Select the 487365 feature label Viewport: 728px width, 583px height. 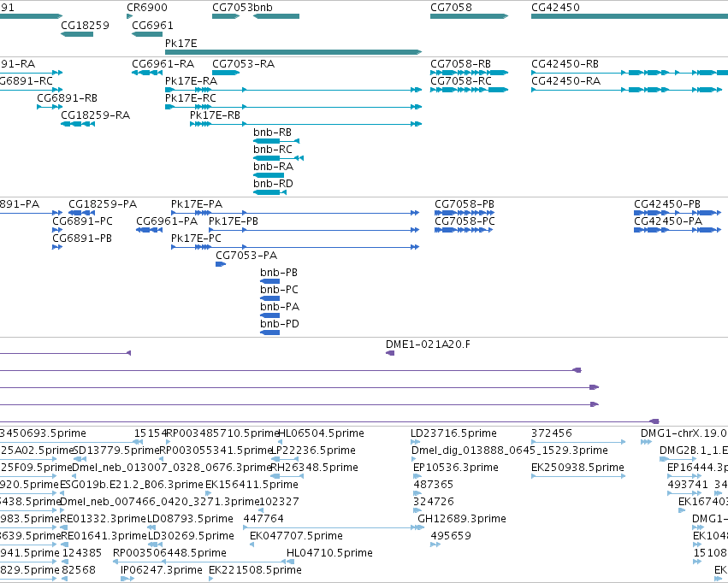click(x=433, y=484)
